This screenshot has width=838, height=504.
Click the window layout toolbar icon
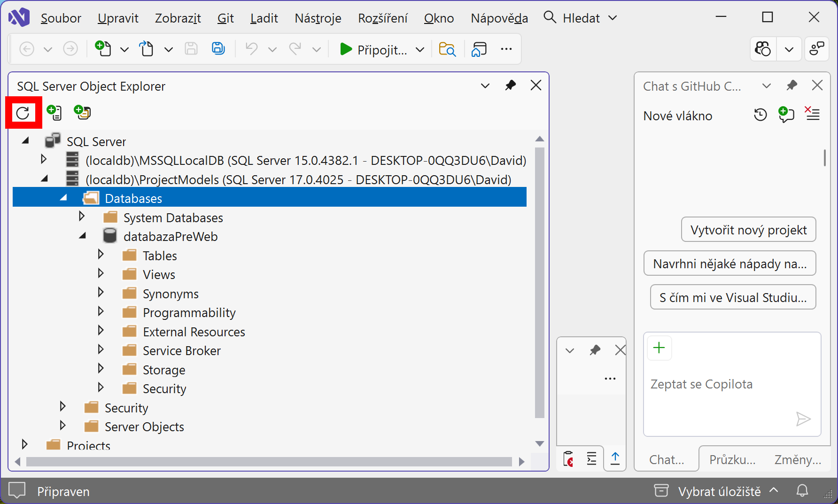click(x=479, y=49)
